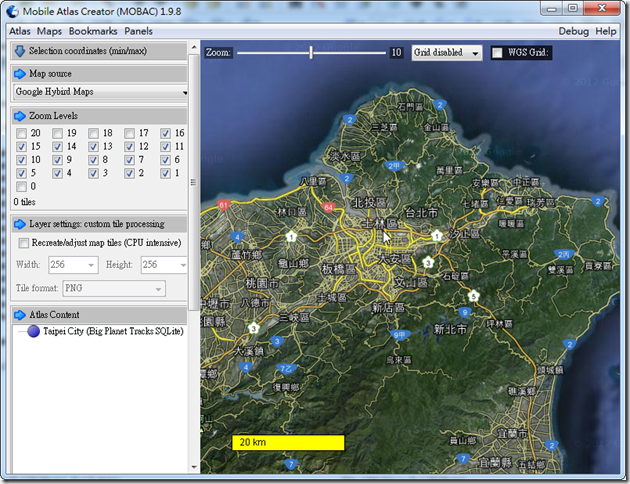The width and height of the screenshot is (630, 484).
Task: Click the zoom slider handle
Action: (311, 53)
